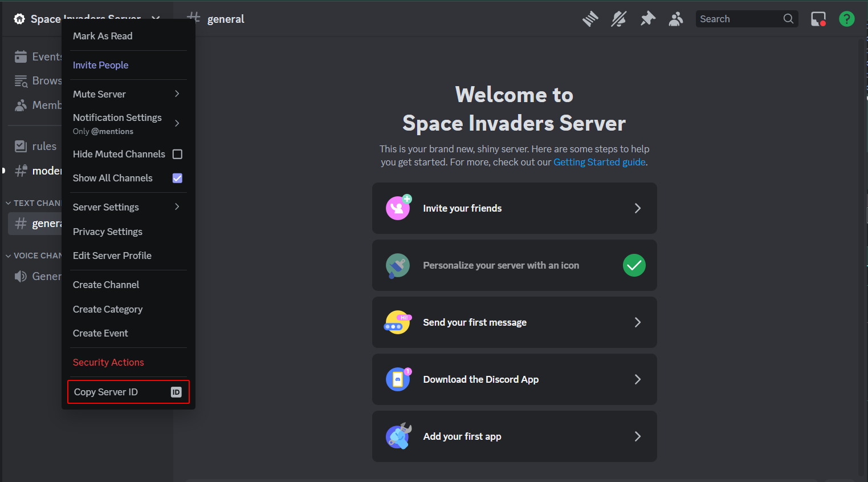Click the Show All Channels label

pos(113,178)
